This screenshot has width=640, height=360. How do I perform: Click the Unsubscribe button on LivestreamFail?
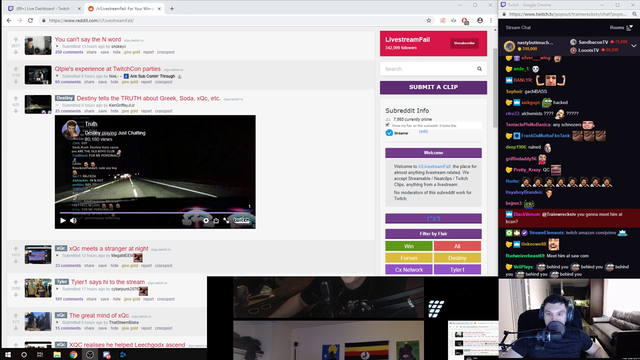pos(464,43)
